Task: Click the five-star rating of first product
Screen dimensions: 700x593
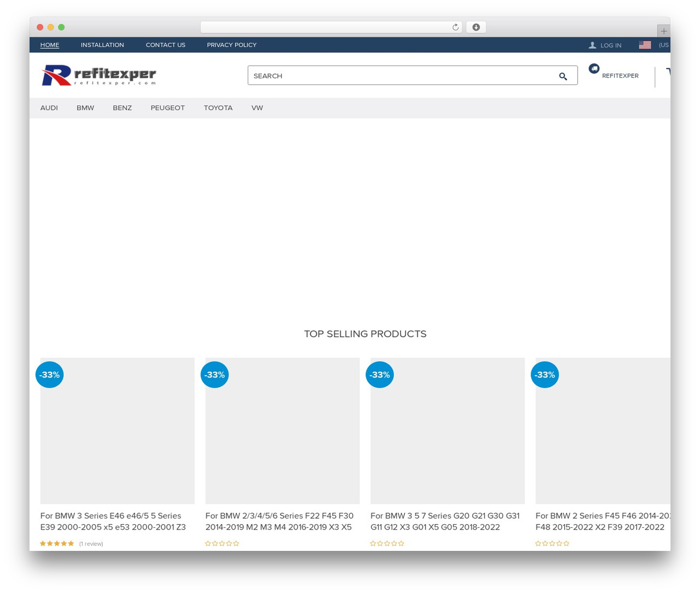Action: click(57, 543)
